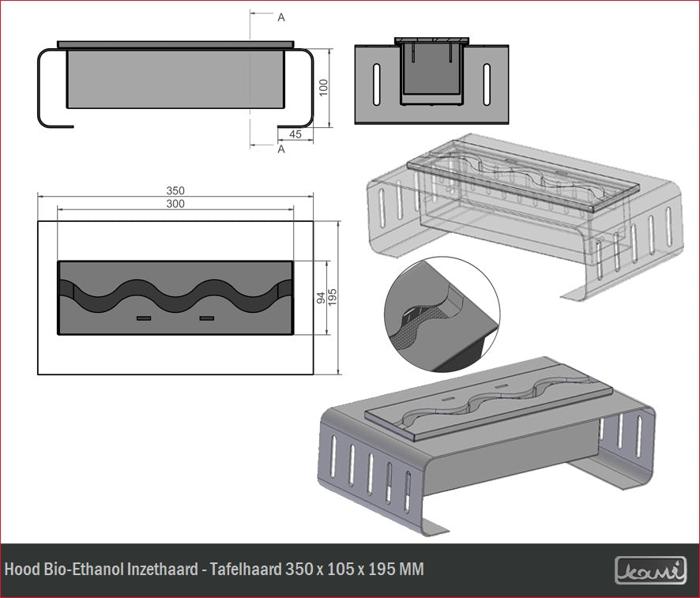Click the 45 dimension label

coord(295,134)
